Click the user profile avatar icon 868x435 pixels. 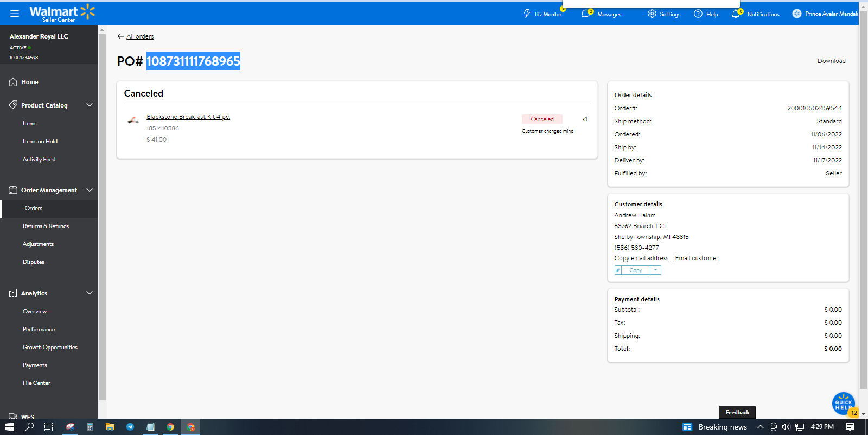797,14
